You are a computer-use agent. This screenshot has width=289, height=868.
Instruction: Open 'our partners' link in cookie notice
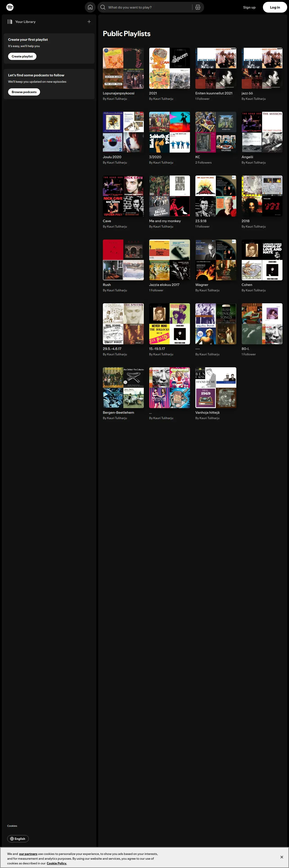click(28, 854)
